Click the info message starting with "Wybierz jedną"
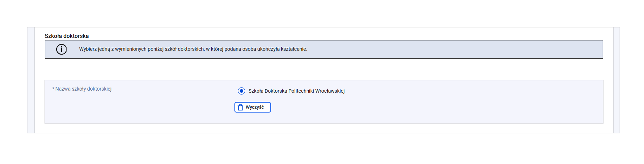Image resolution: width=644 pixels, height=164 pixels. (x=193, y=49)
